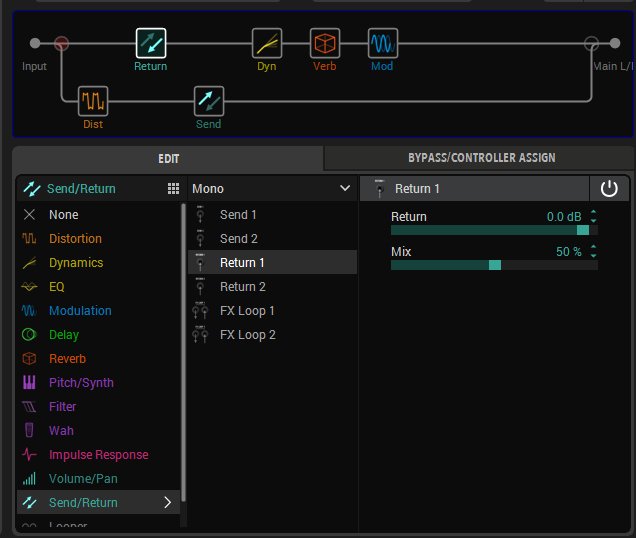Click the Mod modulation block
Screen dimensions: 636x538
click(x=382, y=43)
